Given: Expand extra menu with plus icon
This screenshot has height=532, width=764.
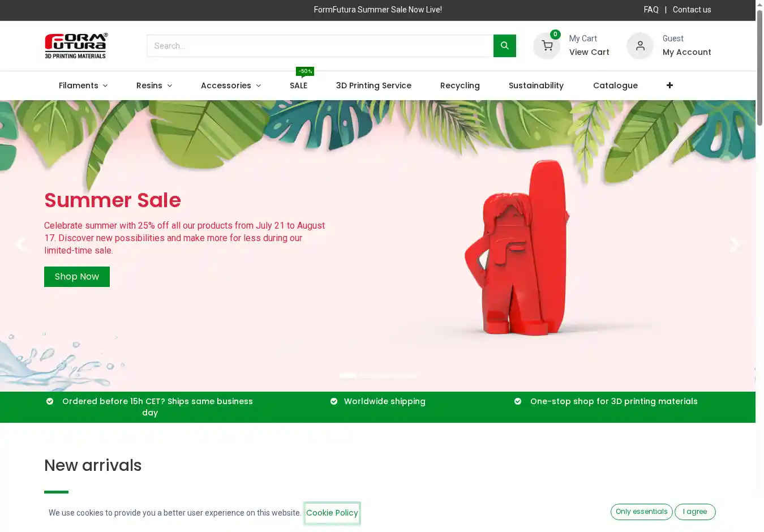Looking at the screenshot, I should pos(669,85).
